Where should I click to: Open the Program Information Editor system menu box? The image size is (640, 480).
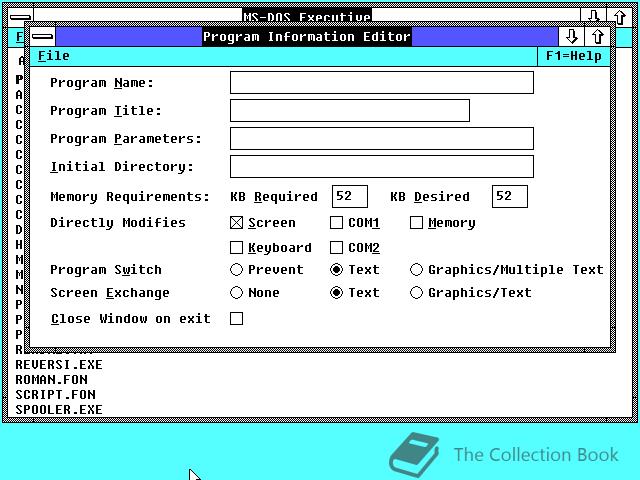(42, 37)
